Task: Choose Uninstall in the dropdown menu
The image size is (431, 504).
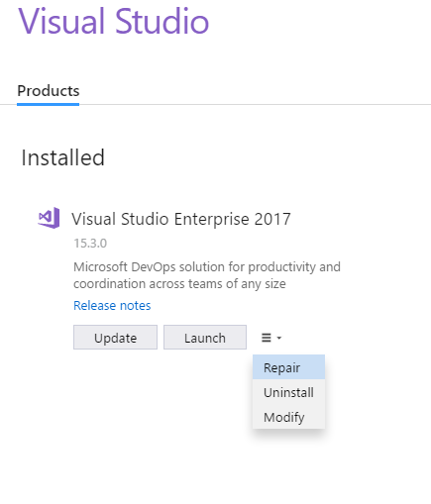Action: click(x=288, y=392)
